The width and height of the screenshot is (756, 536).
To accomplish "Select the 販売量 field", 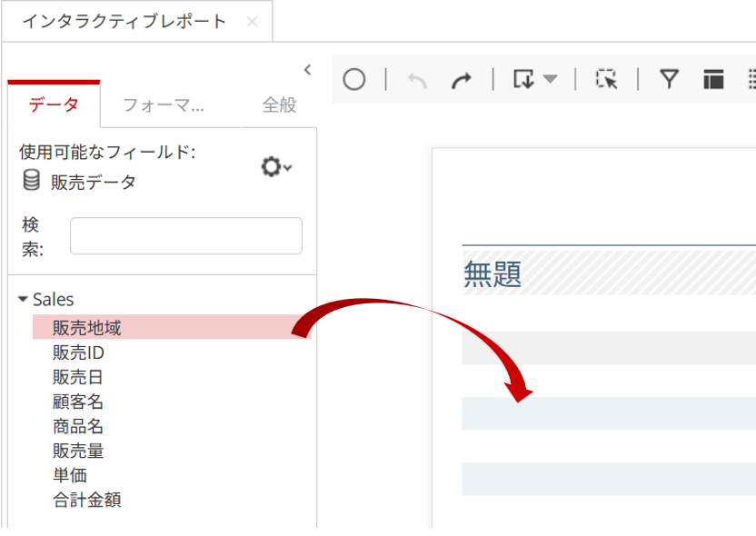I will coord(78,452).
